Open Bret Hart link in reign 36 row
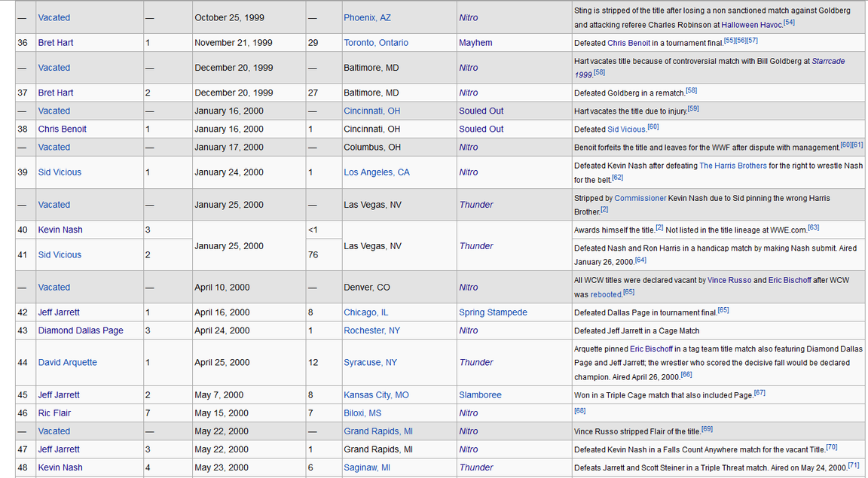This screenshot has width=868, height=478. tap(55, 43)
